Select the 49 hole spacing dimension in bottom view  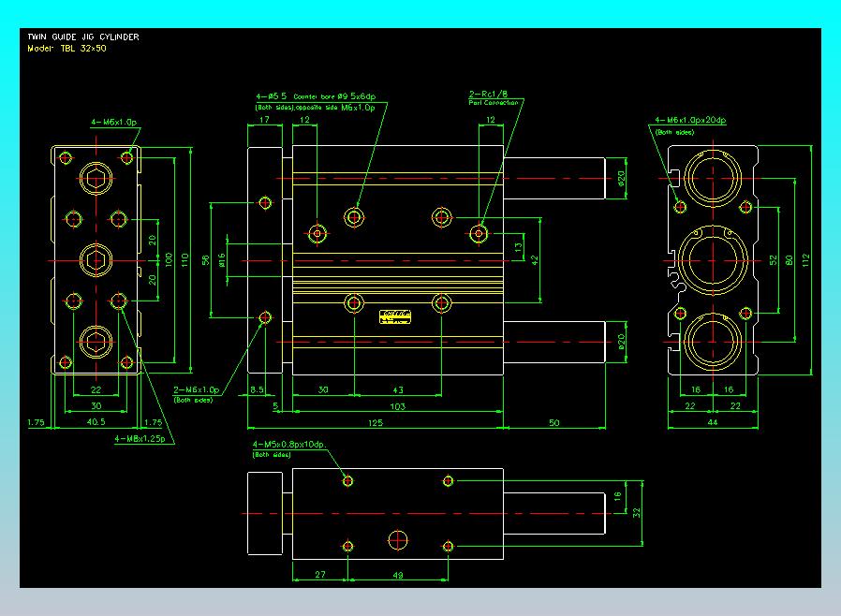pos(397,576)
